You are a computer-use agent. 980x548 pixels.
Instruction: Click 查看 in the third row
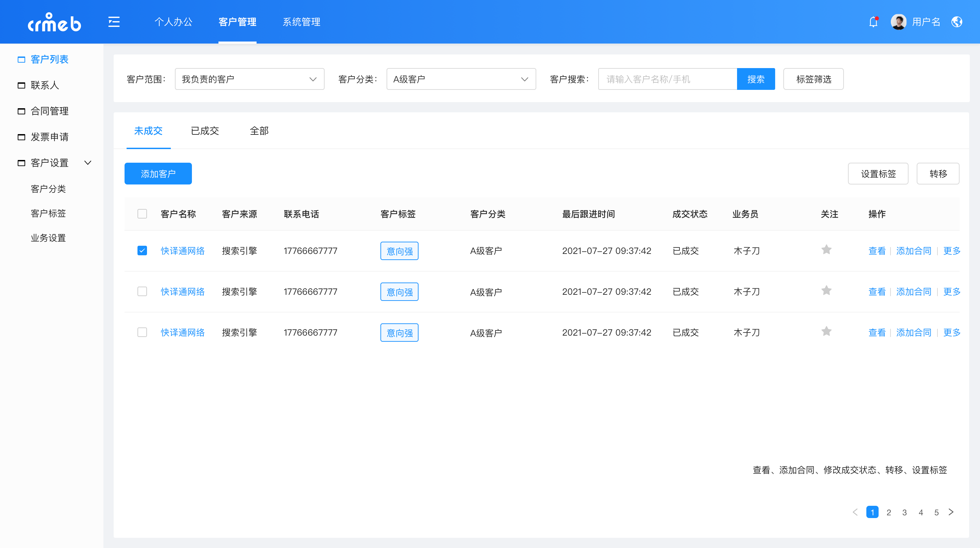tap(877, 332)
